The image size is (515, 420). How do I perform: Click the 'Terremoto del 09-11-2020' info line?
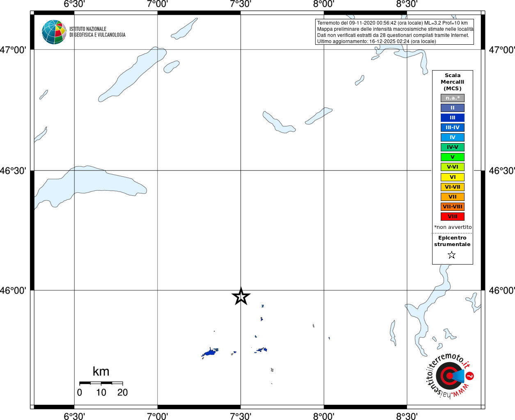pos(392,23)
